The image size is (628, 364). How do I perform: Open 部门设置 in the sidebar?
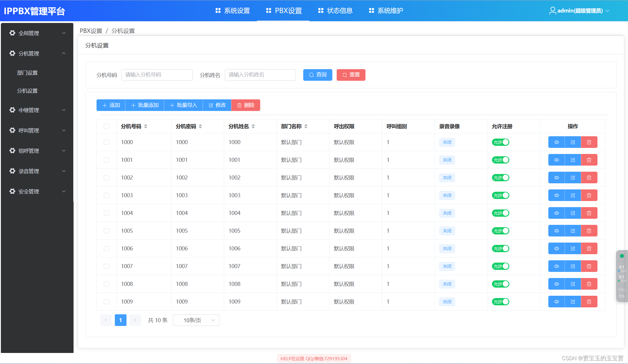click(27, 73)
